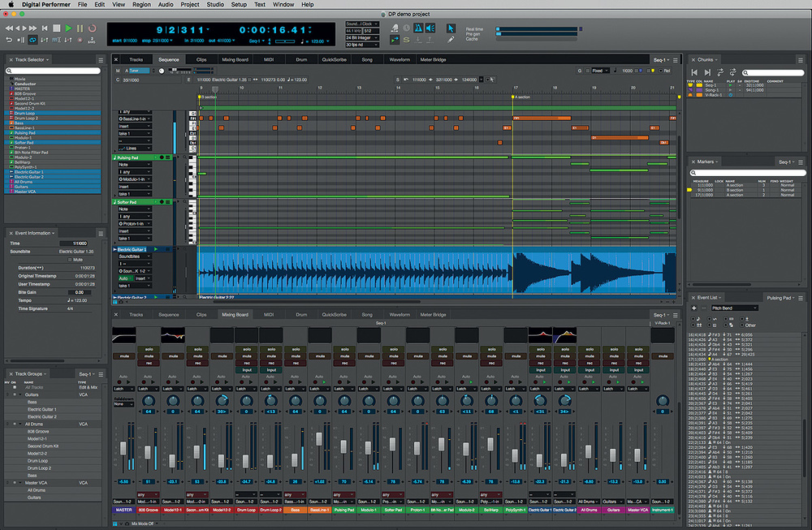Open the MASTER channel Latch automation dropdown
Viewport: 812px width, 530px height.
(x=123, y=389)
